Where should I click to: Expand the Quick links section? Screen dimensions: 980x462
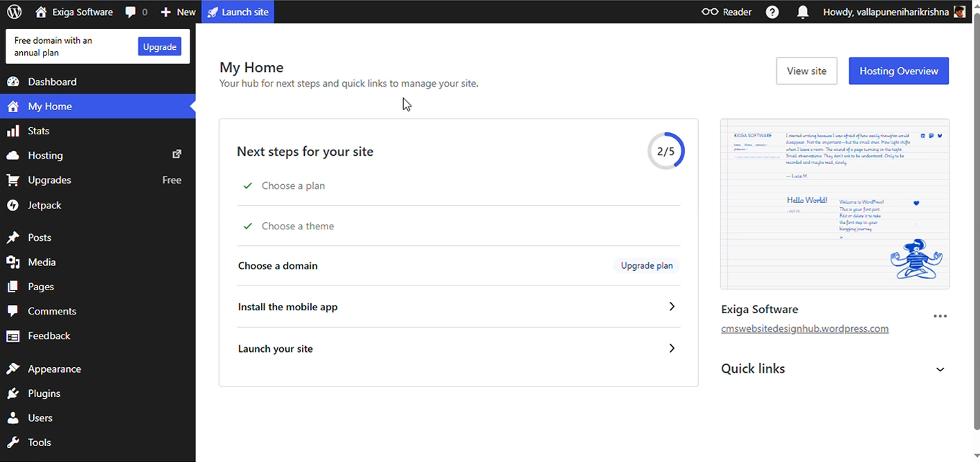click(x=940, y=369)
